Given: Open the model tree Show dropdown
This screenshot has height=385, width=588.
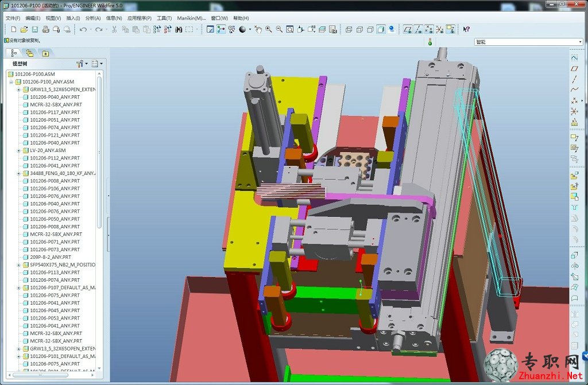Looking at the screenshot, I should 96,64.
